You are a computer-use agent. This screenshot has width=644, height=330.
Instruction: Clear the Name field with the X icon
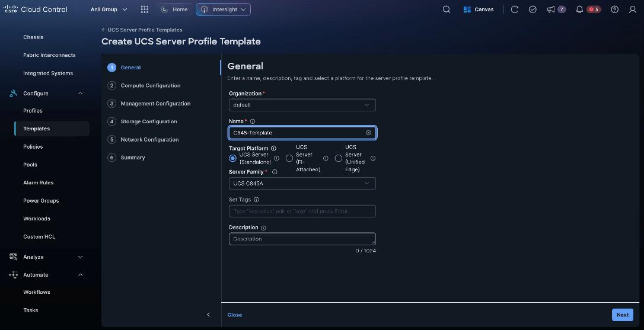click(x=368, y=133)
